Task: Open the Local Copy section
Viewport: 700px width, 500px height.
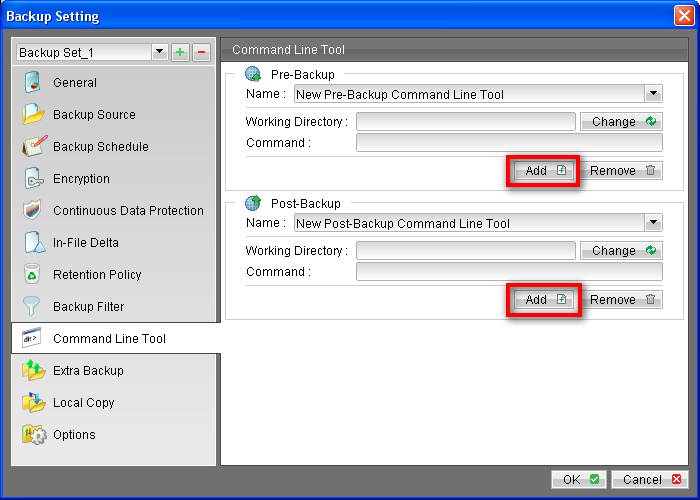Action: click(83, 403)
